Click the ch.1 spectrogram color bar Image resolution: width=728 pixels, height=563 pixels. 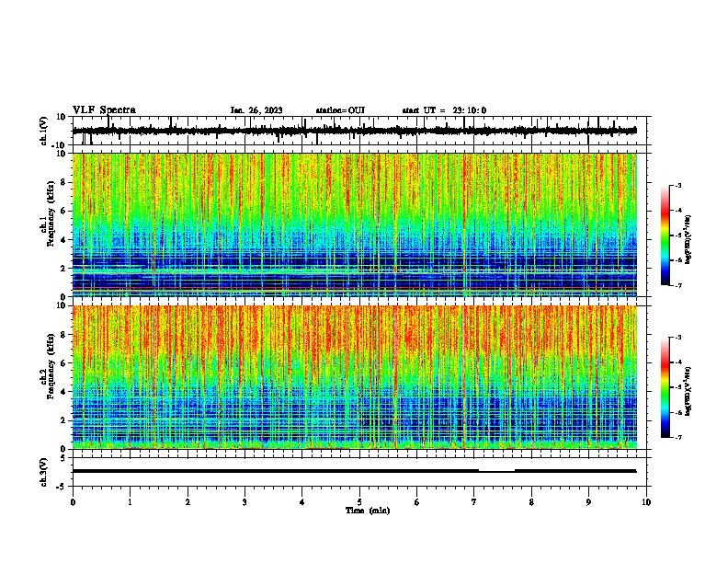coord(665,236)
